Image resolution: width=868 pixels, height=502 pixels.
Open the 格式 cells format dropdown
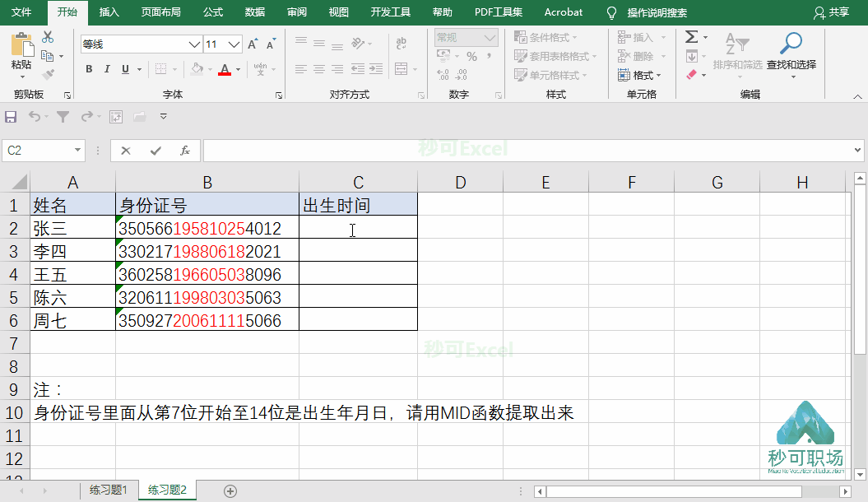point(639,75)
